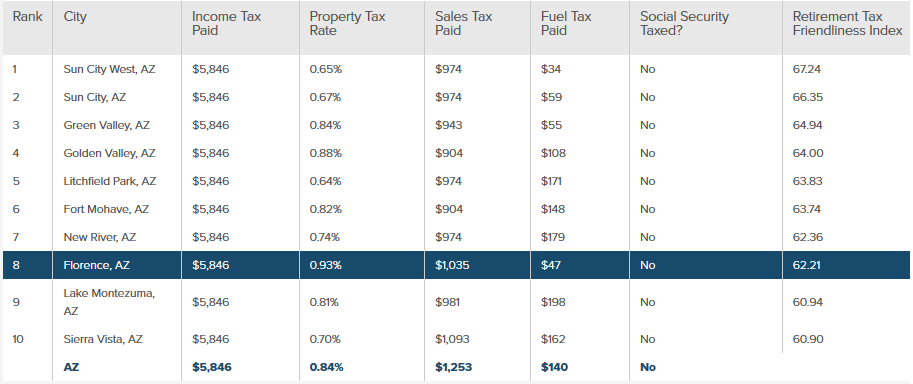
Task: Click the New River, AZ entry
Action: click(100, 237)
